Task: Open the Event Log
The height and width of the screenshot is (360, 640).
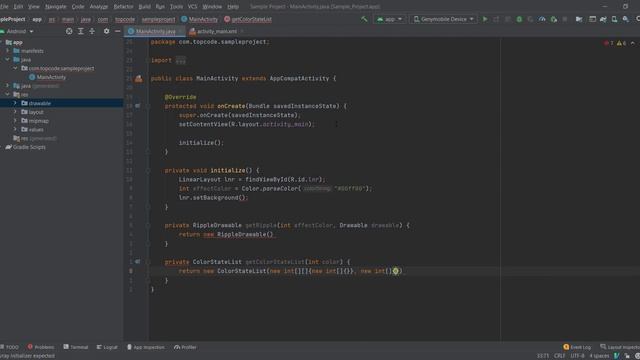Action: [577, 347]
